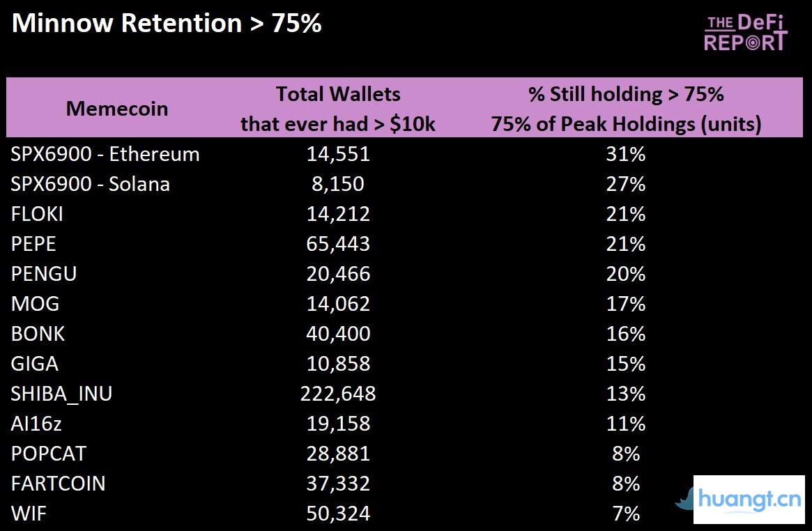Select the PENGU row label
Image resolution: width=812 pixels, height=531 pixels.
pos(44,274)
